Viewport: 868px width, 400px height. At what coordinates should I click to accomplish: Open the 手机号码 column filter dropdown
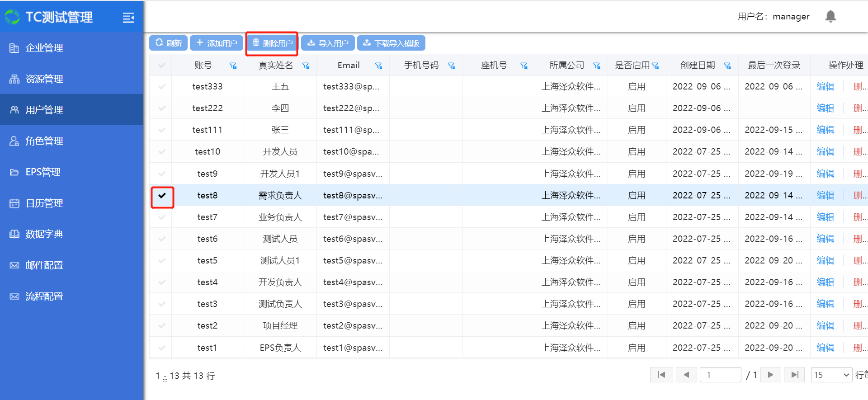pyautogui.click(x=451, y=66)
